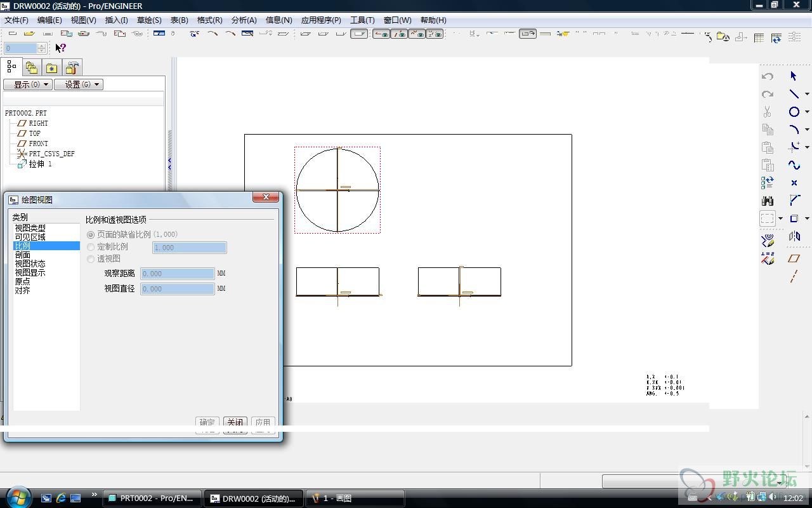Choose the point creation tool

pos(794,183)
